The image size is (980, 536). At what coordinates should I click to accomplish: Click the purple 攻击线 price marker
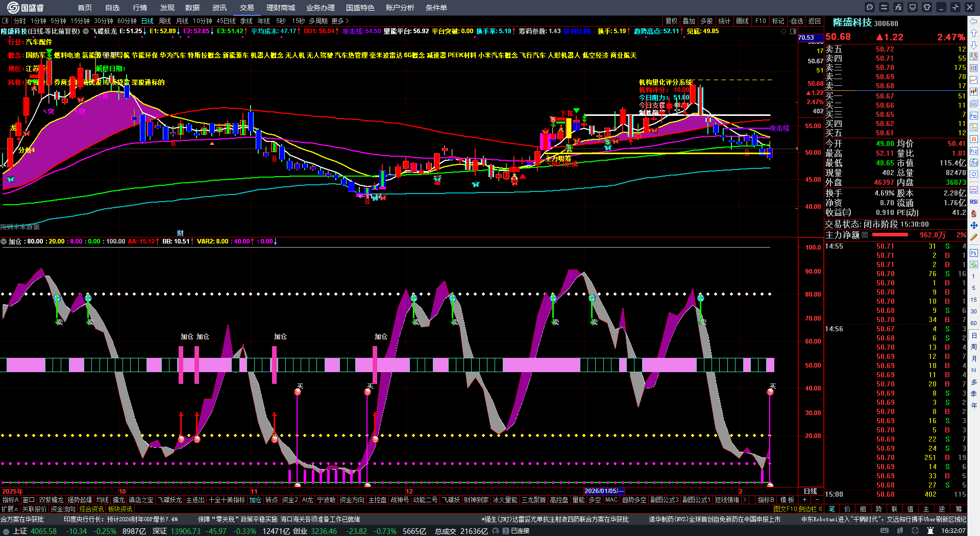[779, 128]
